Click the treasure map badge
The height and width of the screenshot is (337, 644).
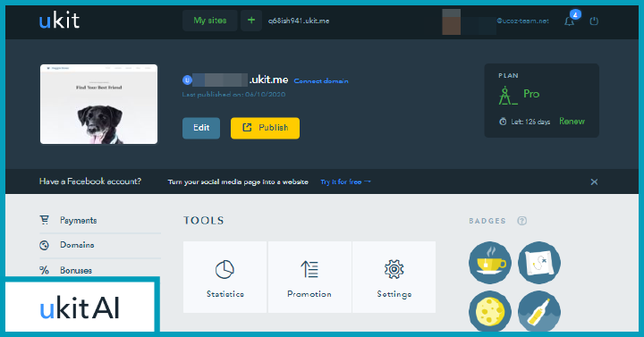pyautogui.click(x=539, y=263)
